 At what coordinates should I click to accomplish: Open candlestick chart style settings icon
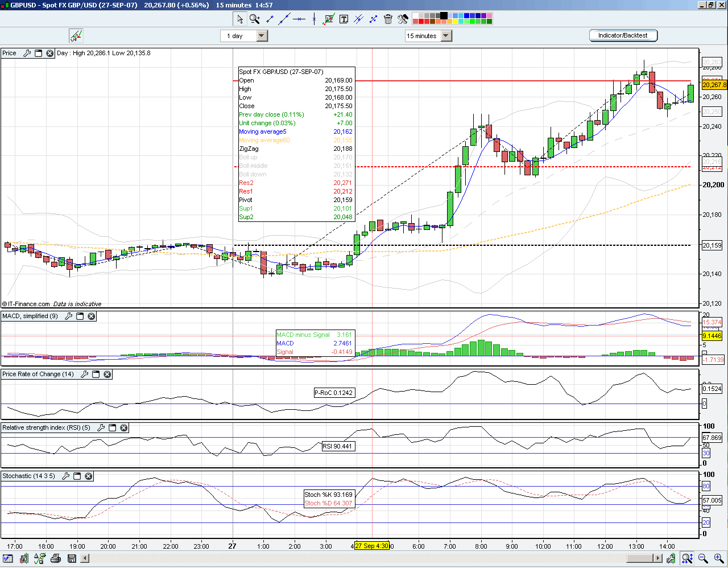pos(672,558)
